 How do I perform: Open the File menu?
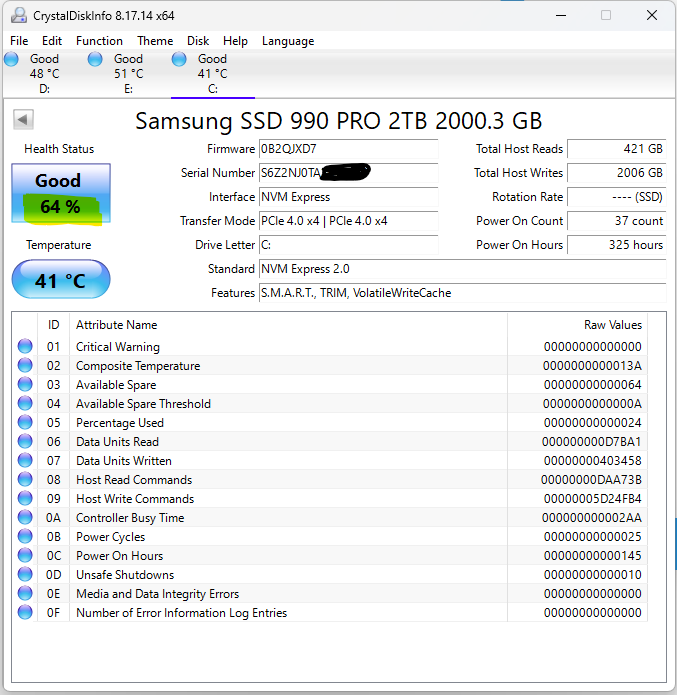[x=19, y=41]
